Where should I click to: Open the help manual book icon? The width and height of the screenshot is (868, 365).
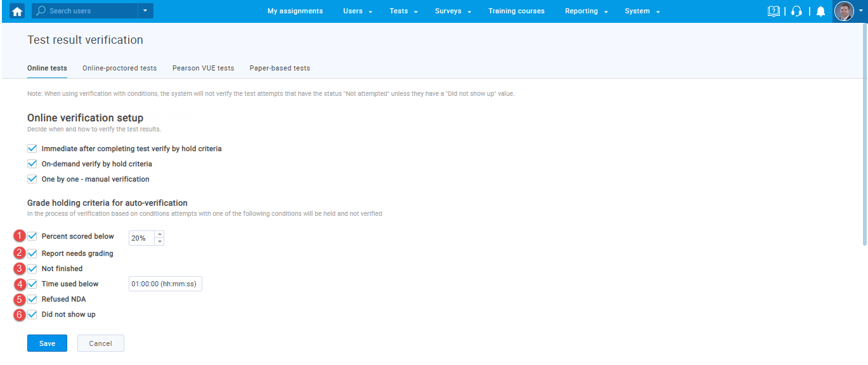(774, 11)
